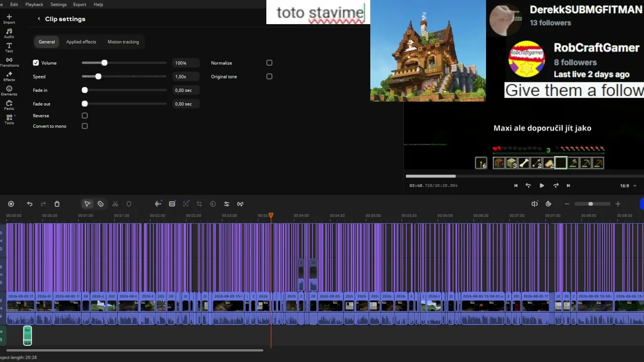This screenshot has width=644, height=362.
Task: Zoom out the timeline with minus
Action: coord(567,204)
